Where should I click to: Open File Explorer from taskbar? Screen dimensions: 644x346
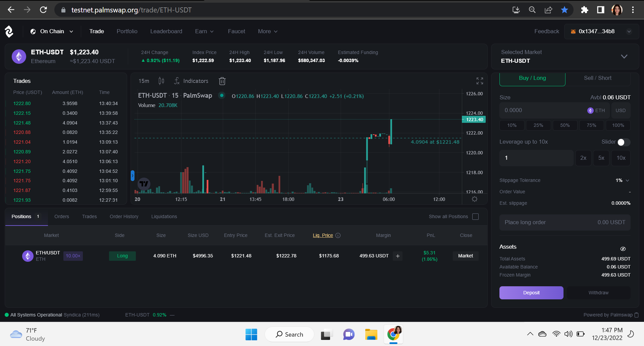click(371, 334)
